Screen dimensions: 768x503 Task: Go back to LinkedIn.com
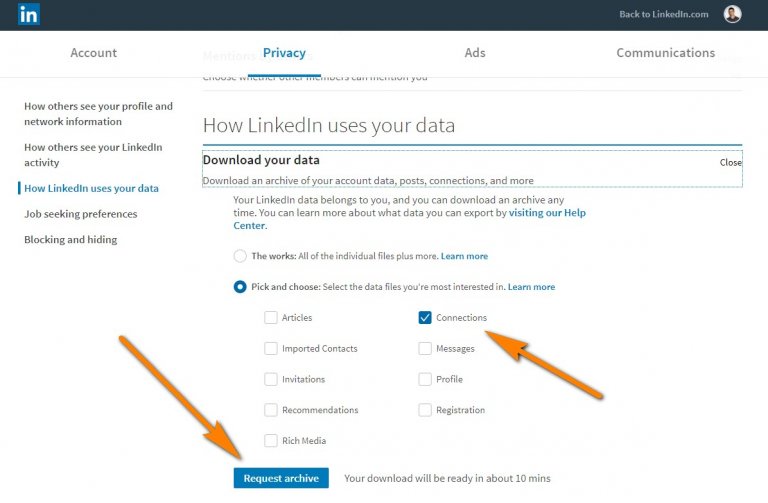663,14
